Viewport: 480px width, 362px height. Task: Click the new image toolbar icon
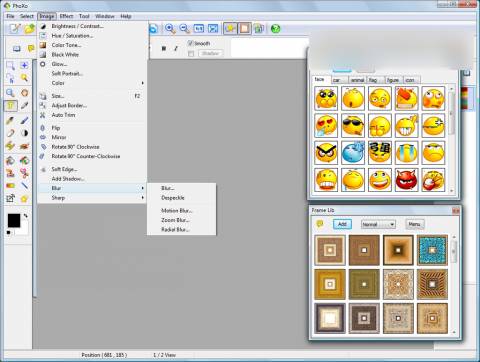pos(15,29)
